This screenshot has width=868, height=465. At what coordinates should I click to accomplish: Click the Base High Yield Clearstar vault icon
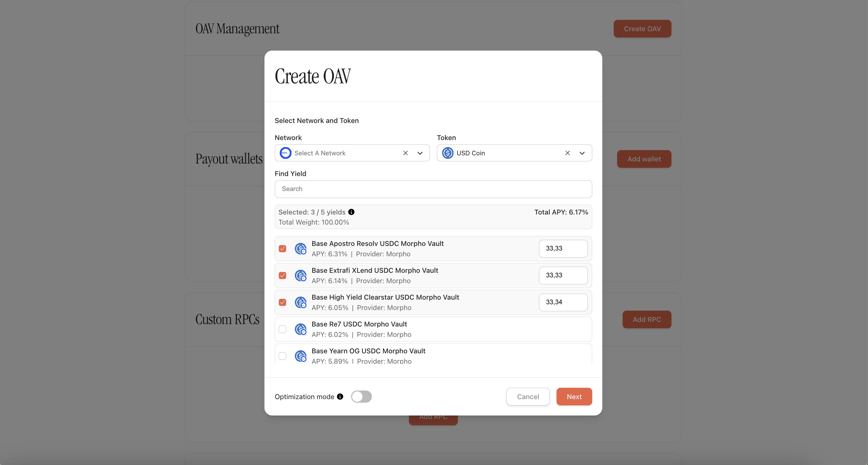pos(301,303)
